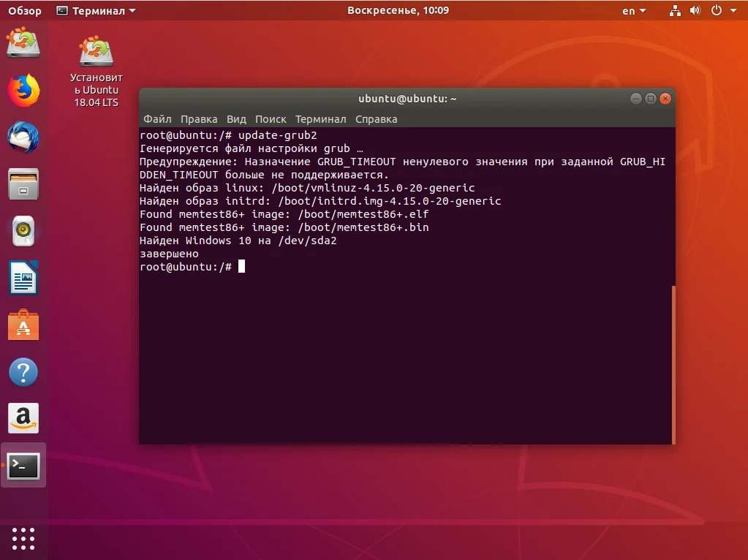The width and height of the screenshot is (748, 560).
Task: Open Firefox from the dock
Action: pos(23,91)
